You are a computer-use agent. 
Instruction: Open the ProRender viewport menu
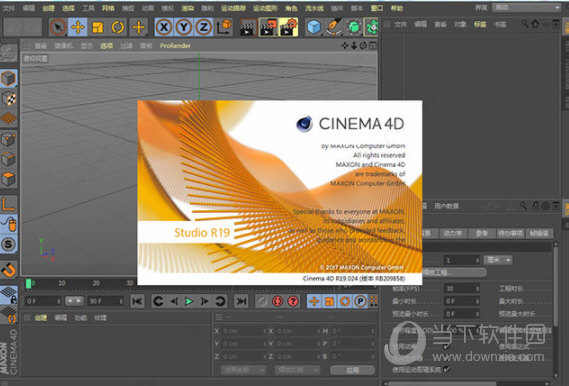click(175, 46)
